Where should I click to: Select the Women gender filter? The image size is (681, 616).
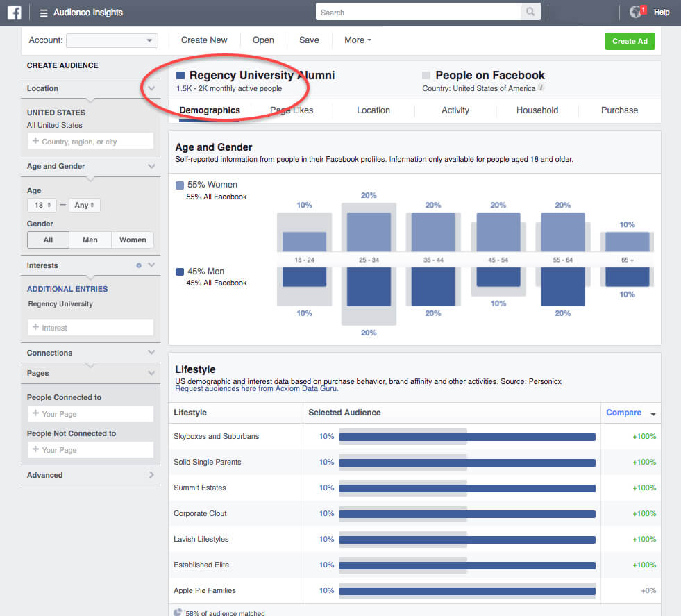point(132,240)
